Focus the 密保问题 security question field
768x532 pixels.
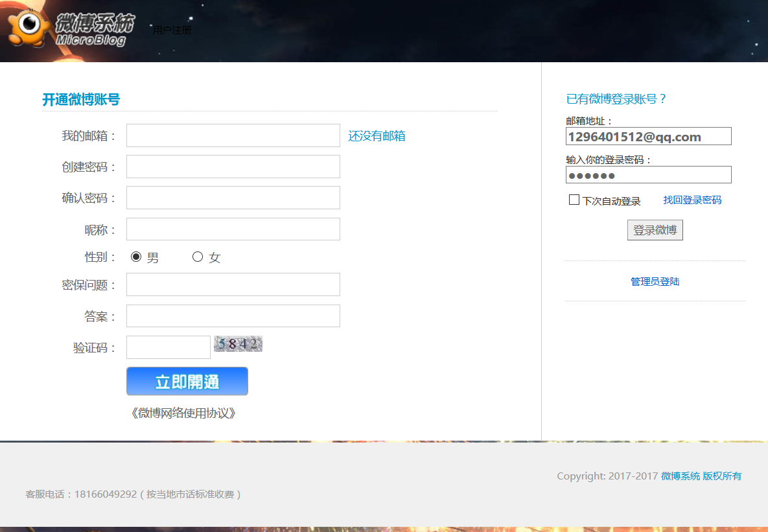point(233,284)
